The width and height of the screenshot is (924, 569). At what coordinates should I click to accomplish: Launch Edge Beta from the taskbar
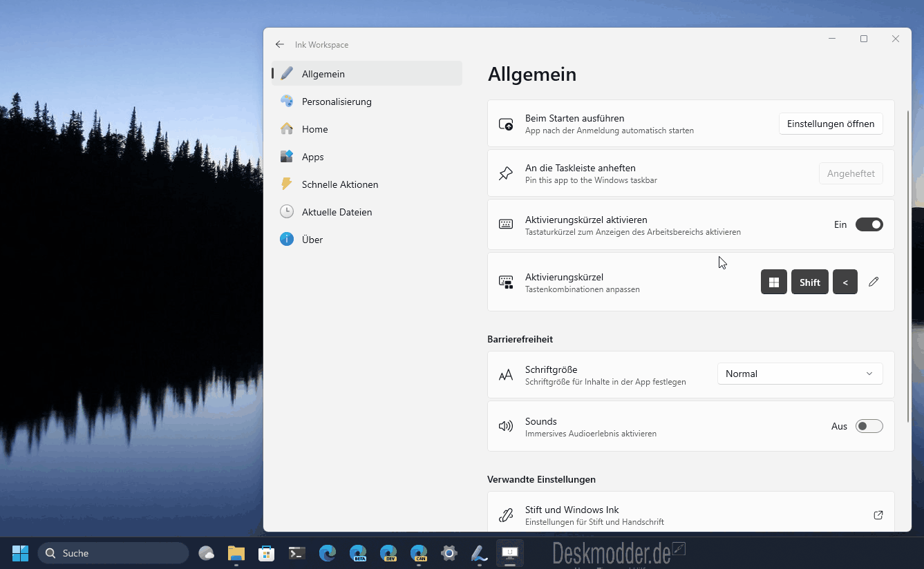coord(358,553)
